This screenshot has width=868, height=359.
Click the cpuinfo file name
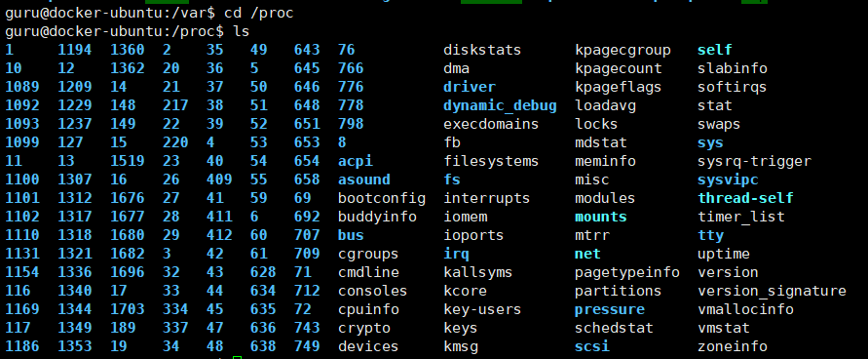click(x=368, y=309)
